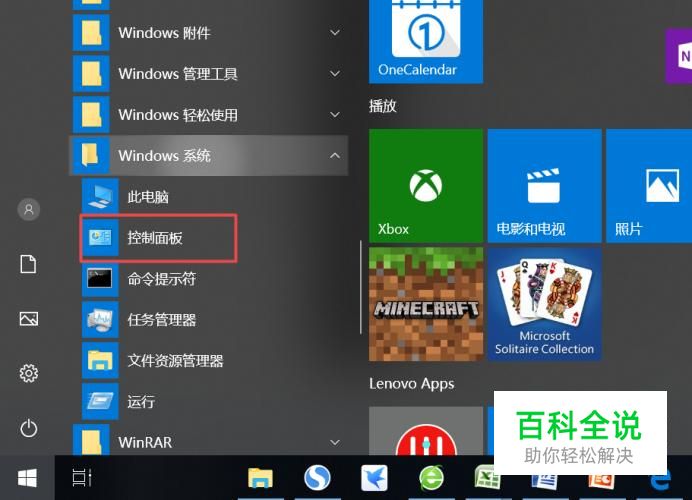Click the Windows 系统 folder icon
The width and height of the screenshot is (692, 500).
(91, 155)
